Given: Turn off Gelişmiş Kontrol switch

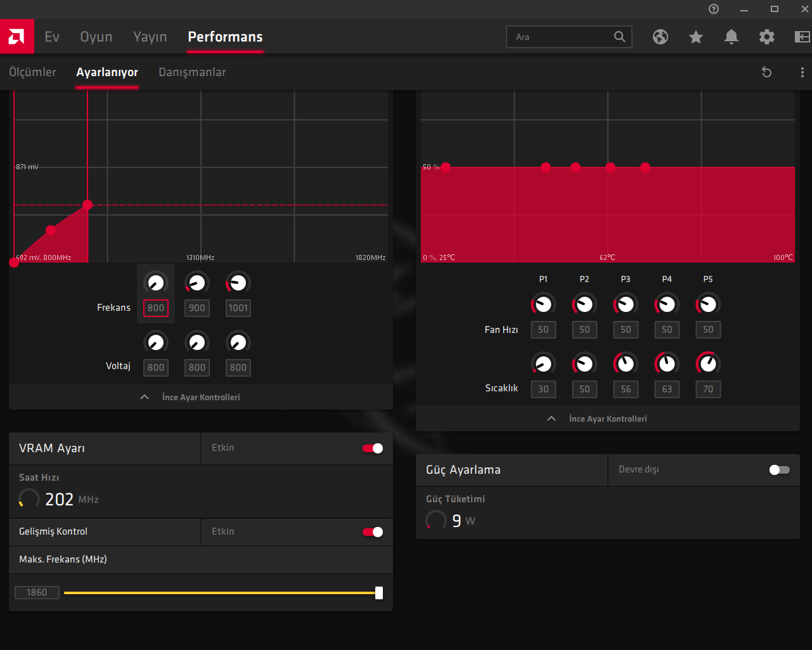Looking at the screenshot, I should (373, 532).
